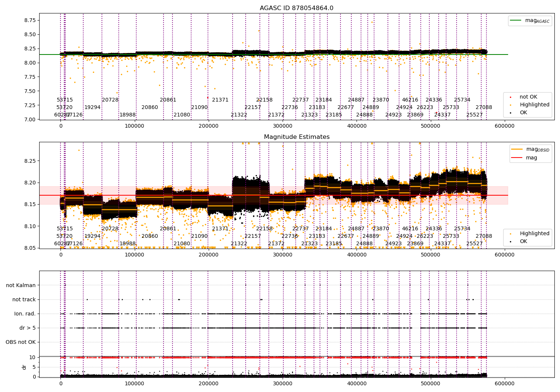Click the plot title 'AGASC ID 878054864.0'

pyautogui.click(x=296, y=8)
